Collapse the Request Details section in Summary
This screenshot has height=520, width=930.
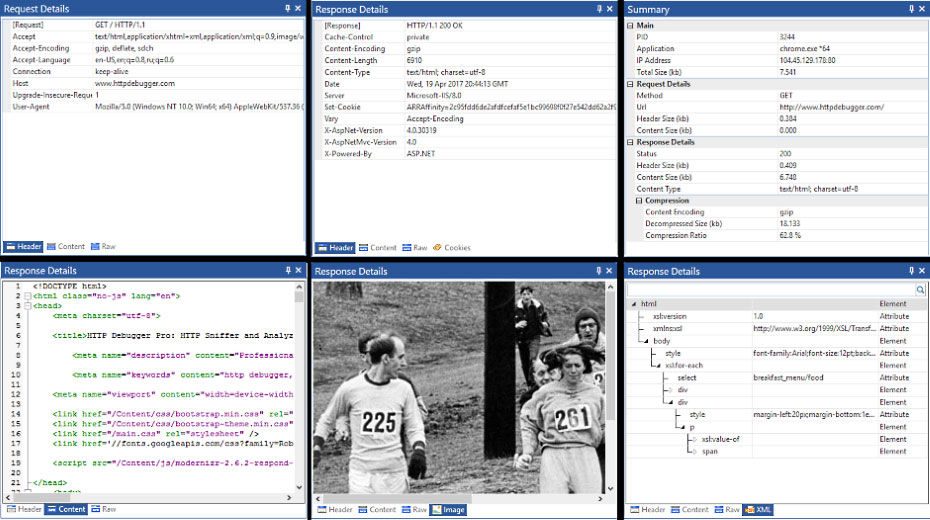pyautogui.click(x=630, y=84)
